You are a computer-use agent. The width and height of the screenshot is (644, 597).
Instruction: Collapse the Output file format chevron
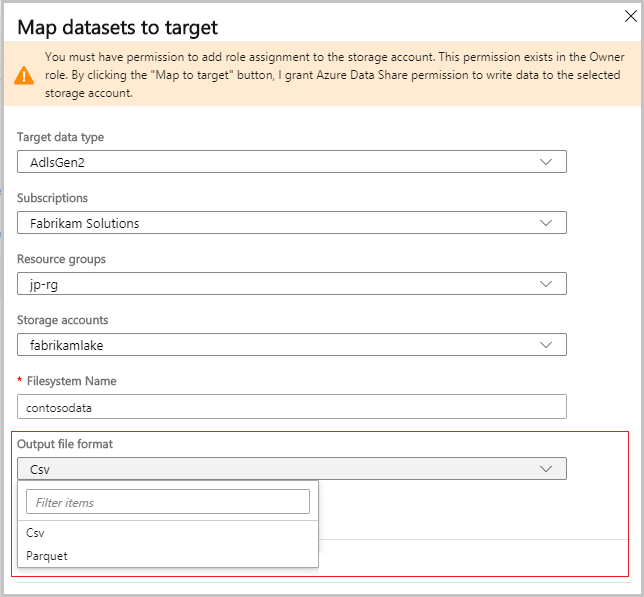(546, 468)
